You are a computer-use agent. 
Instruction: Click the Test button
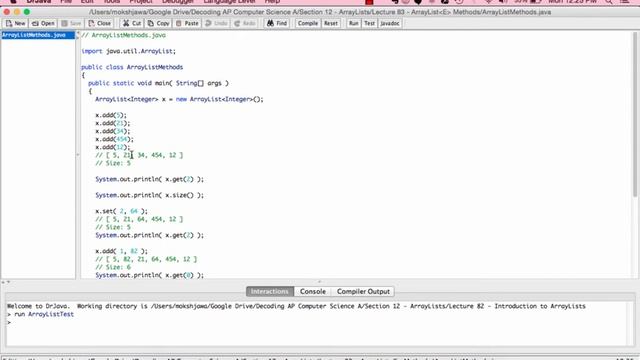point(369,23)
